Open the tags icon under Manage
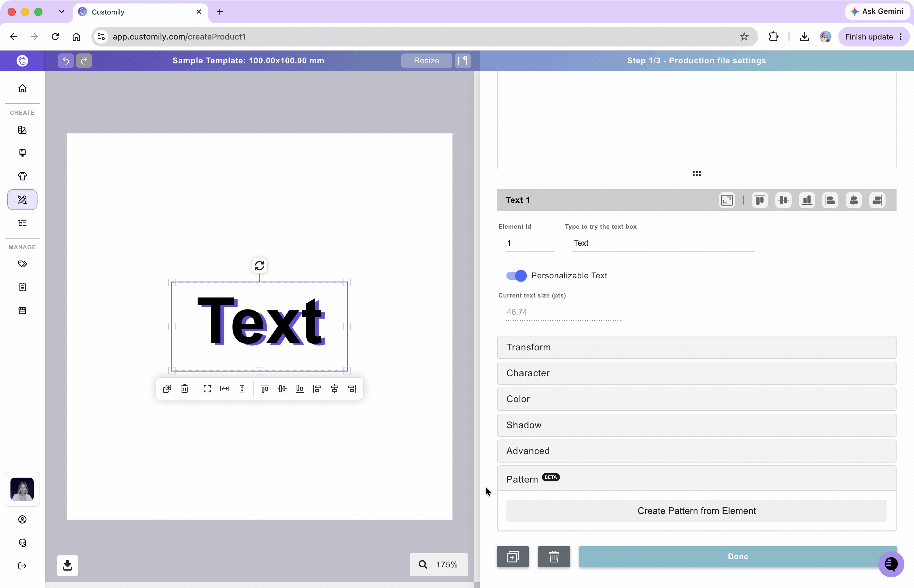This screenshot has width=914, height=588. [x=22, y=264]
